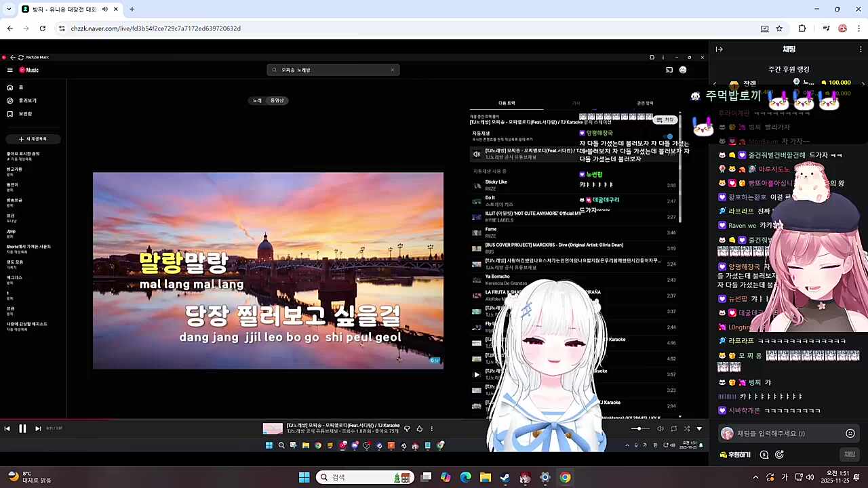868x488 pixels.
Task: Switch to the 노래 (song) toggle
Action: tap(258, 100)
